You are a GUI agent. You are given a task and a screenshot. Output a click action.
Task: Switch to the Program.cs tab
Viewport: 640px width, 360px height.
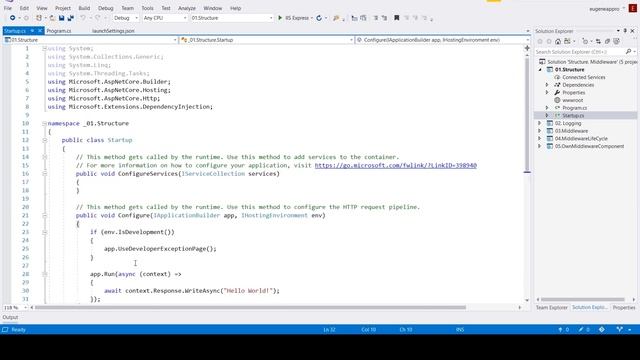[59, 31]
